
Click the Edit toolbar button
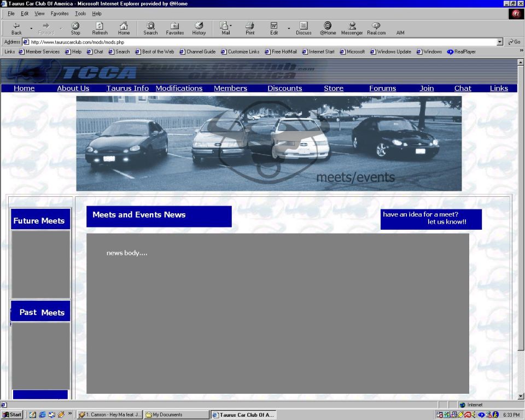(274, 28)
